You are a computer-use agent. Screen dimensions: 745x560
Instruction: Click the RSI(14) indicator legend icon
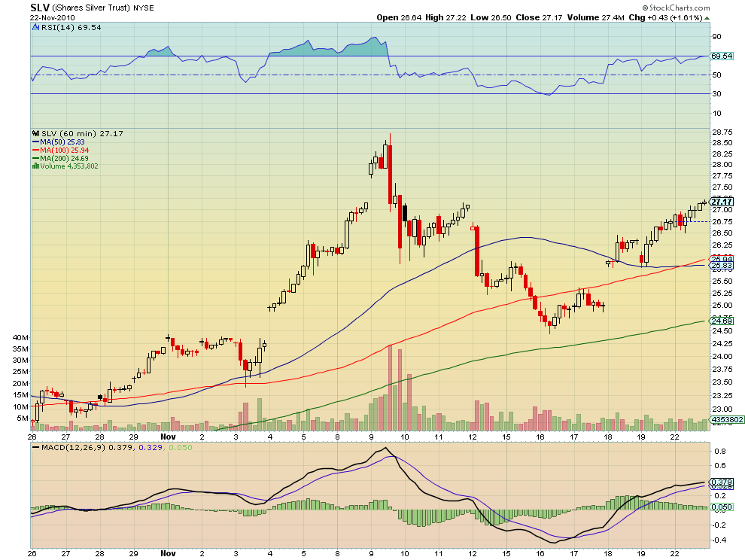(x=35, y=28)
